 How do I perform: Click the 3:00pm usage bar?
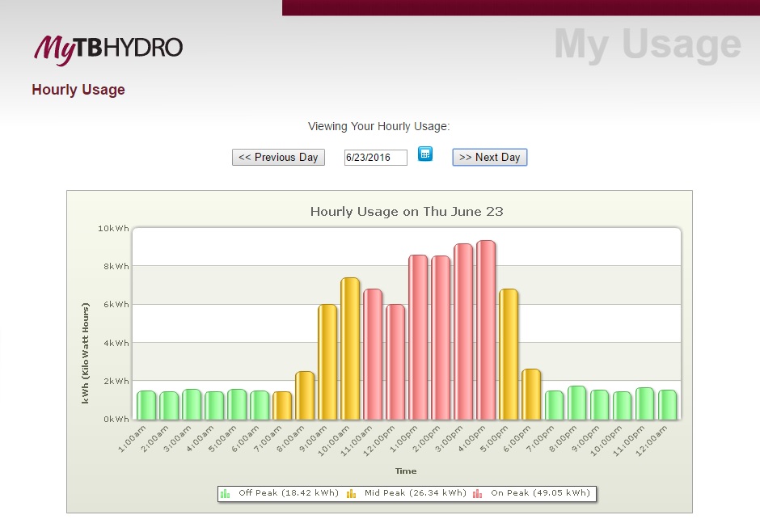(463, 332)
